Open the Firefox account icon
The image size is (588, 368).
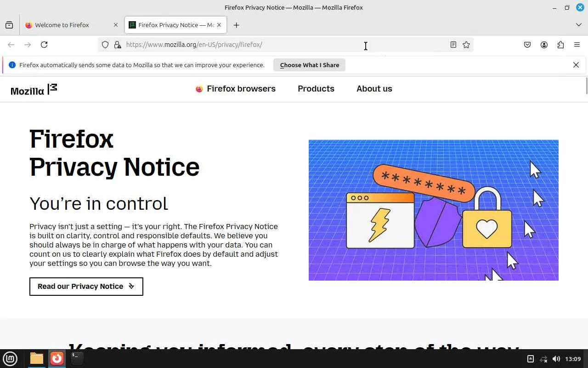pos(544,45)
